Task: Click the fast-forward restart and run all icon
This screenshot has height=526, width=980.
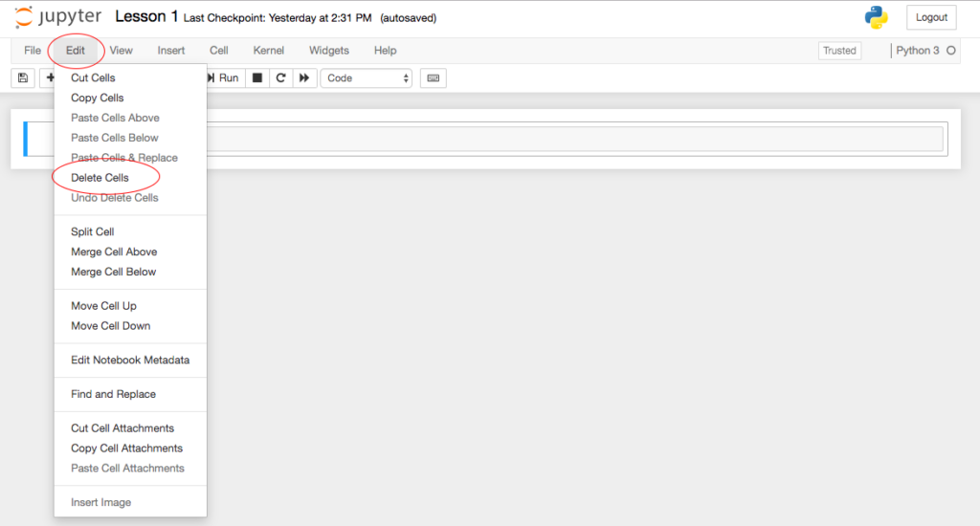Action: coord(304,78)
